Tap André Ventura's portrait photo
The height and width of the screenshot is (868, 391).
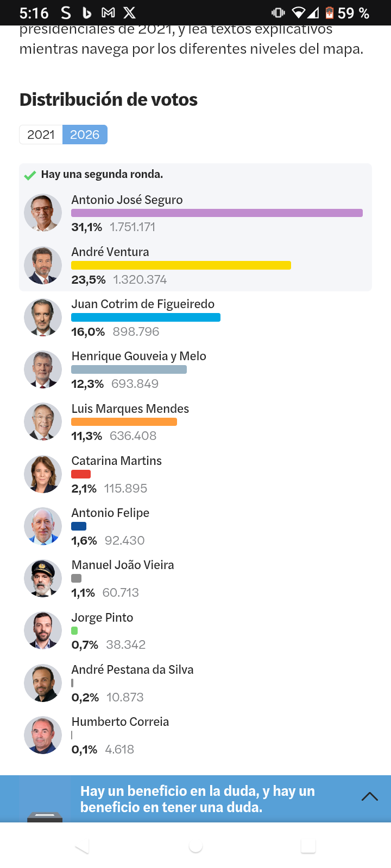click(x=43, y=265)
